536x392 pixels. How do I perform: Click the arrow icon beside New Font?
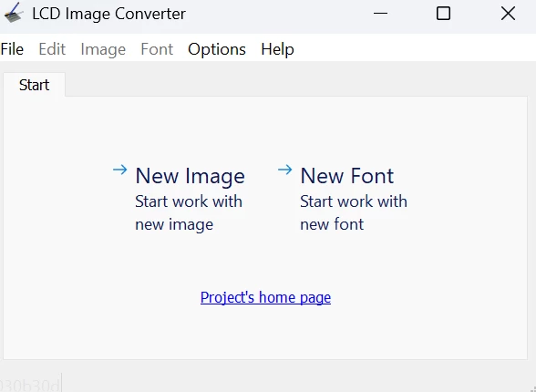tap(285, 170)
